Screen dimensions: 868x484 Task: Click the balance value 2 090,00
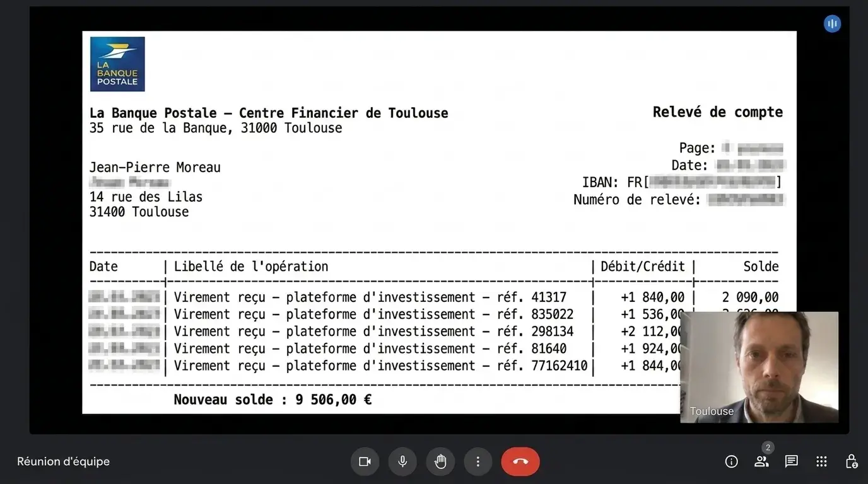pos(751,297)
